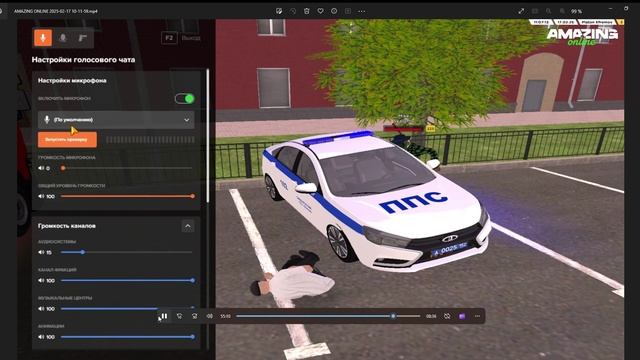Click speaker icon beside faction channel
Viewport: 640px width, 360px height.
(41, 280)
